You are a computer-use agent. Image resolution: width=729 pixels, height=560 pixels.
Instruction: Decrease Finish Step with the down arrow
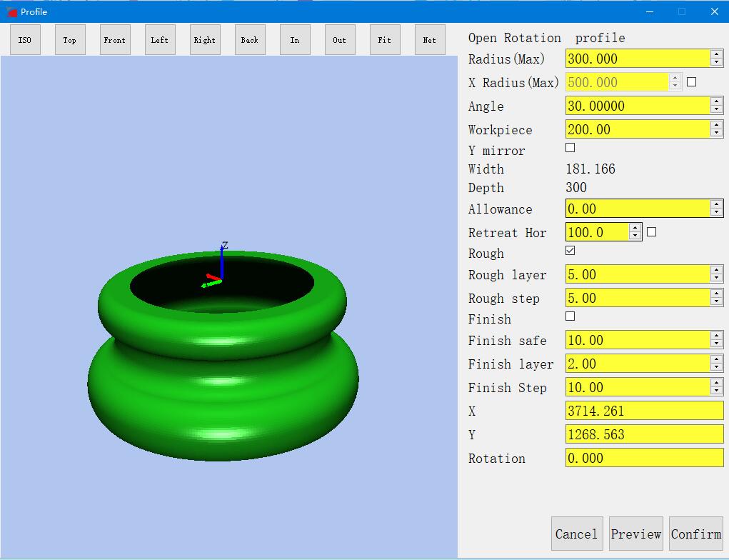716,391
